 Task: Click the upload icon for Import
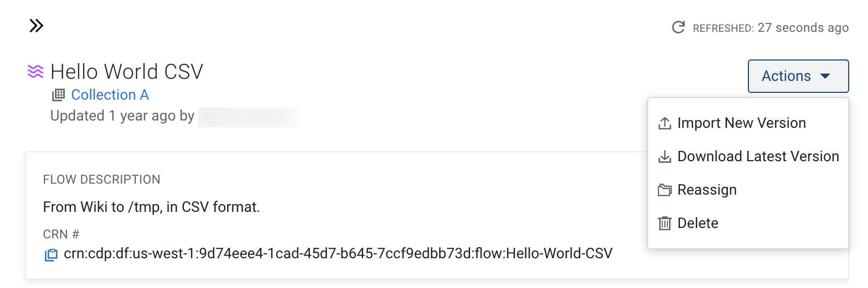[664, 124]
